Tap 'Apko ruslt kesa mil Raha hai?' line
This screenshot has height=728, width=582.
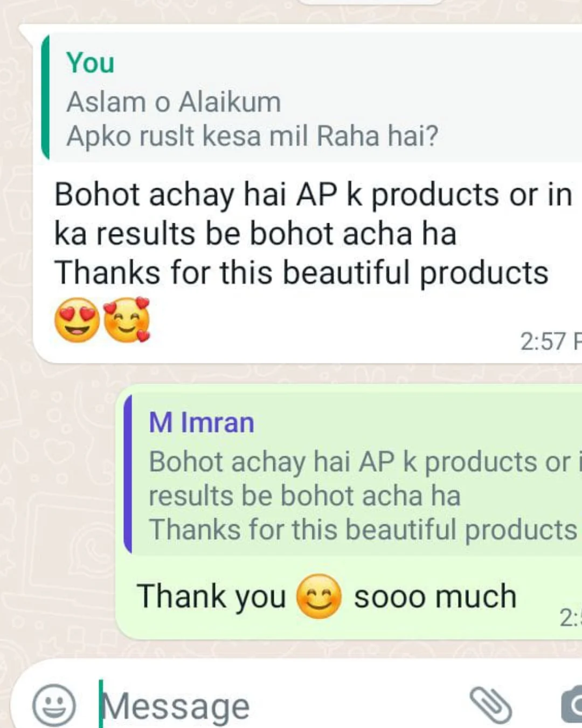pos(252,135)
